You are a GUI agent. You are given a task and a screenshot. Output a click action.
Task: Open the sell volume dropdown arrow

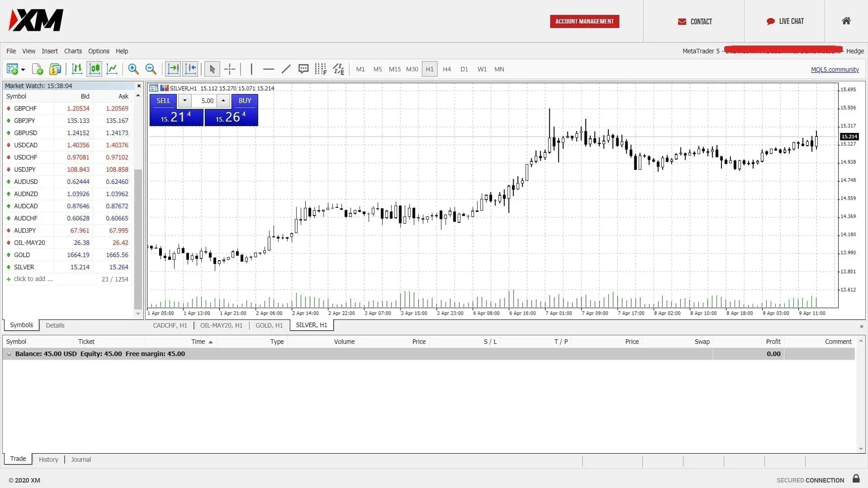(184, 100)
